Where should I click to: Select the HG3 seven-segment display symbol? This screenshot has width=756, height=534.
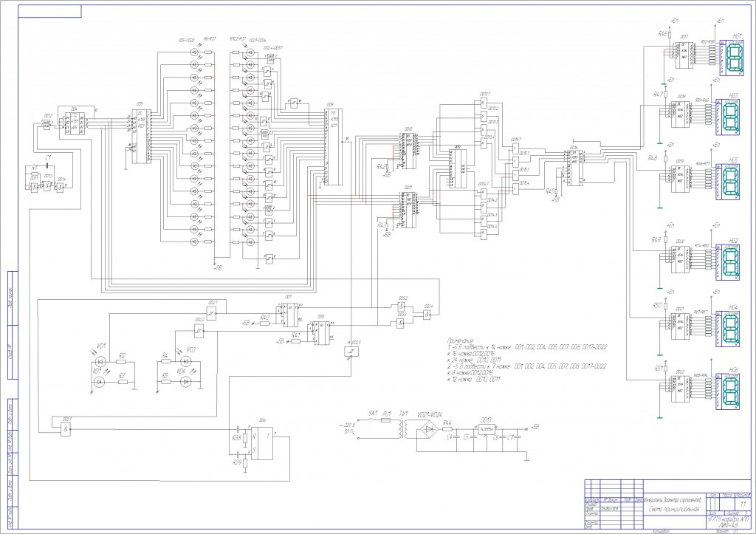point(727,117)
